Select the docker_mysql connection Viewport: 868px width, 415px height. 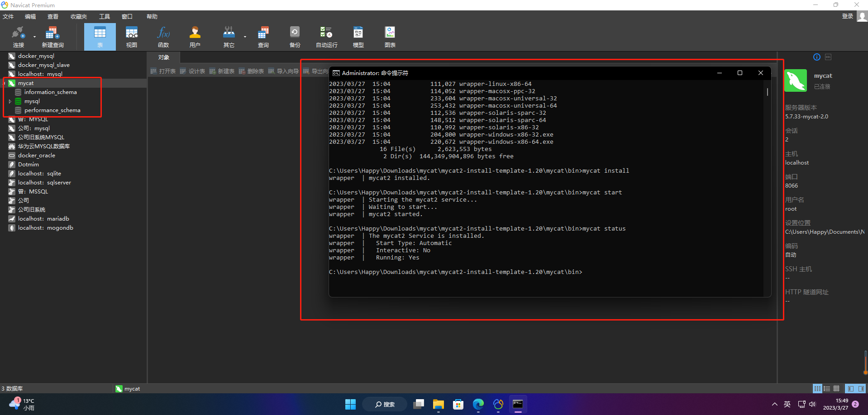pyautogui.click(x=36, y=56)
